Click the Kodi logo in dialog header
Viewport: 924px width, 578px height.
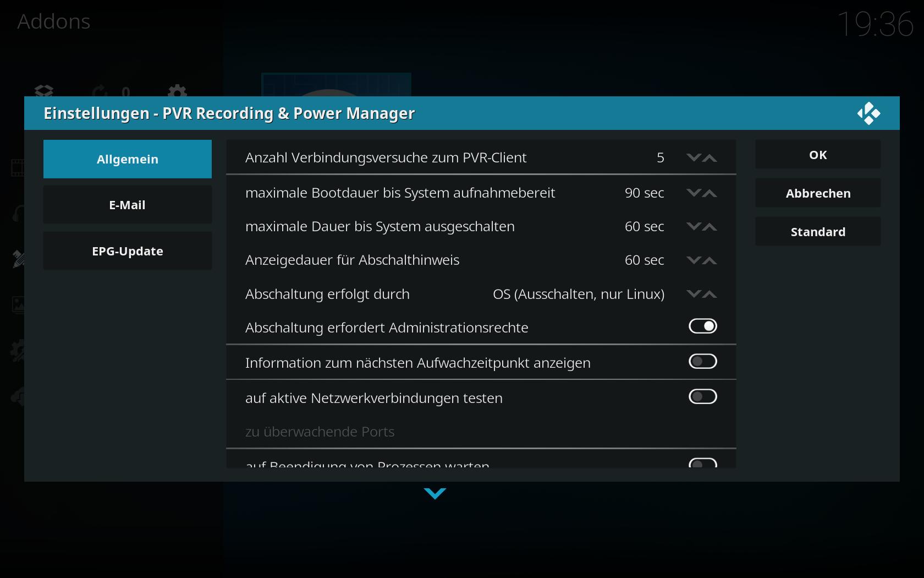click(x=868, y=113)
